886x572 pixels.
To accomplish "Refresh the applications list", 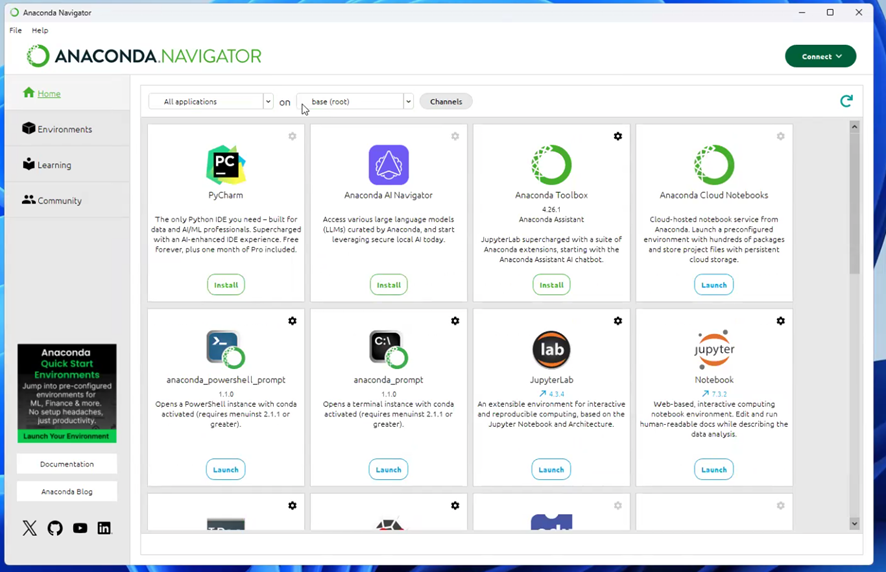I will point(846,101).
